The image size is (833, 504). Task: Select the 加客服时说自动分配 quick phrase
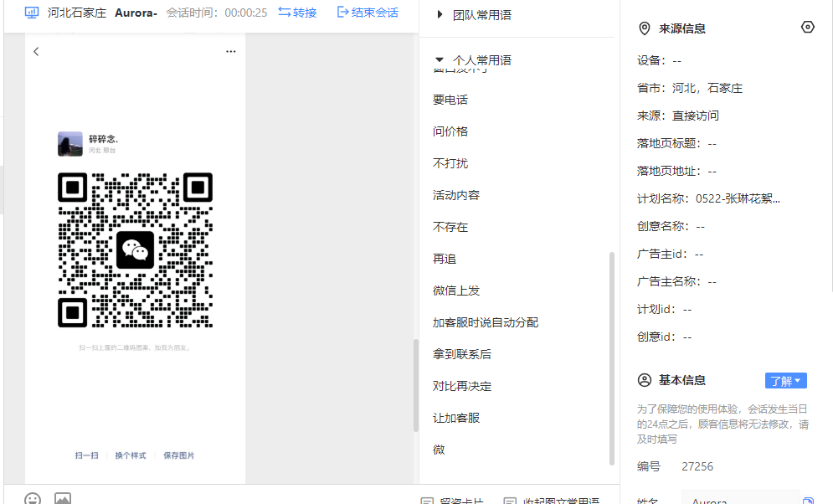(486, 323)
